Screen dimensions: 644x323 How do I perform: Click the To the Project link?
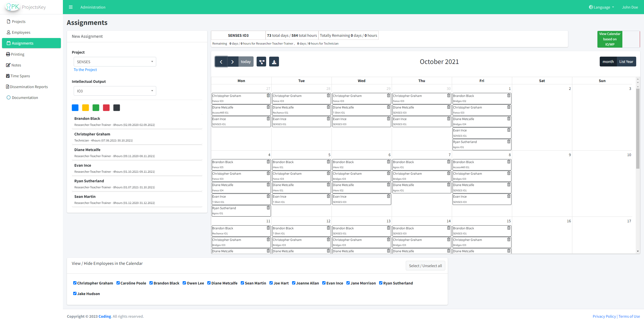[85, 70]
